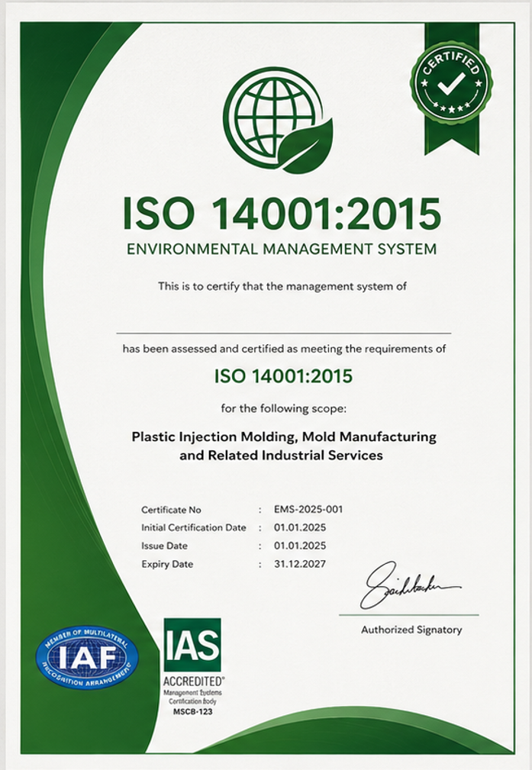Click the MSCB-123 accreditation code
This screenshot has width=532, height=770.
193,711
